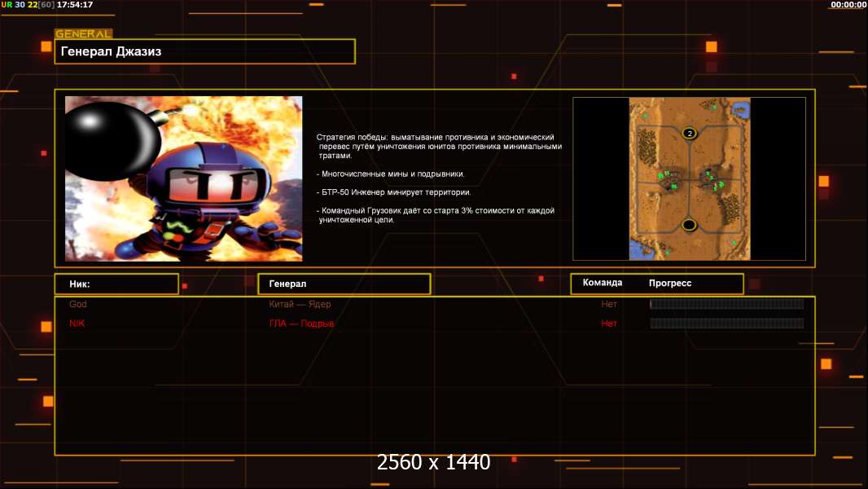Click the 'UR' indicator in status overlay

7,4
